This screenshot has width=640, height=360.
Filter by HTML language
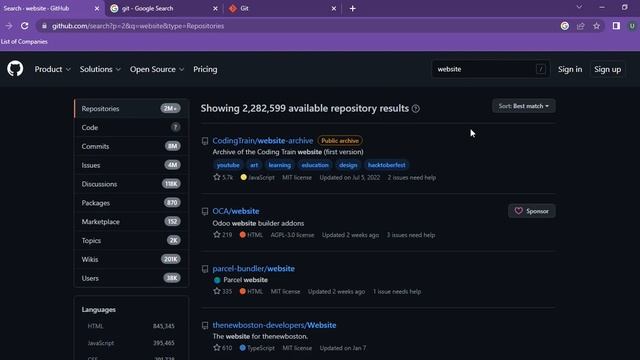131,326
